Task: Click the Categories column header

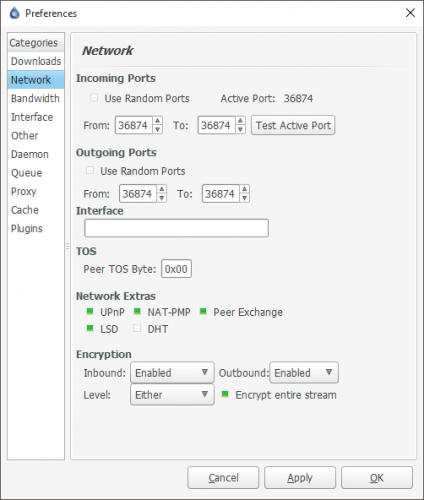Action: pyautogui.click(x=36, y=42)
